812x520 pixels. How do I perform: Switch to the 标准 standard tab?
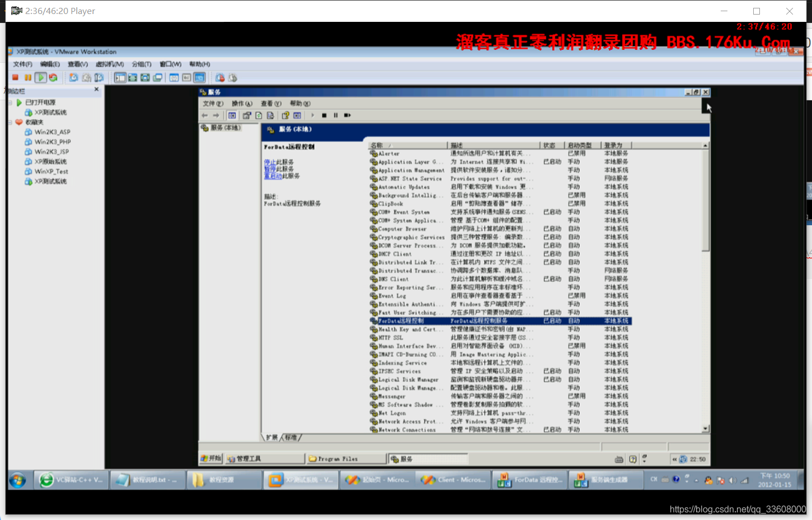click(x=291, y=438)
